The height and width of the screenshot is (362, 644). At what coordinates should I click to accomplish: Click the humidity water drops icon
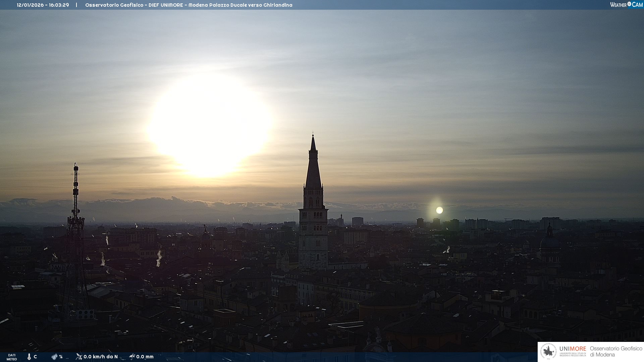click(x=54, y=357)
